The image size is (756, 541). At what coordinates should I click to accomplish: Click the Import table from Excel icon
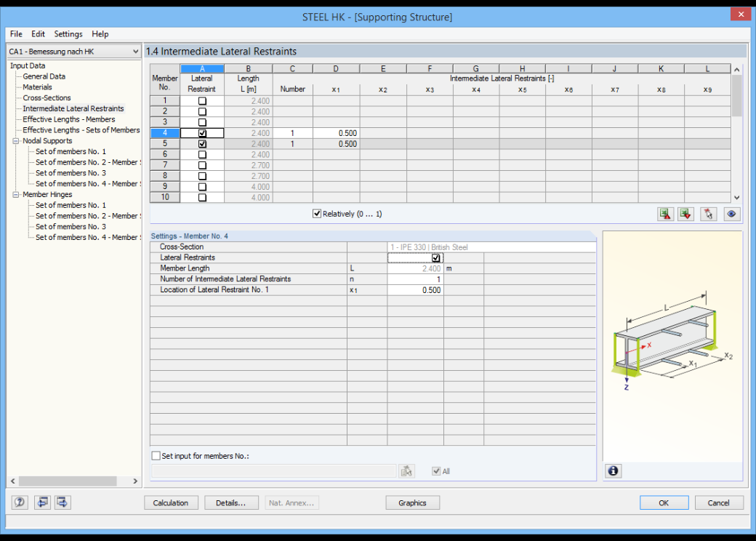[686, 214]
